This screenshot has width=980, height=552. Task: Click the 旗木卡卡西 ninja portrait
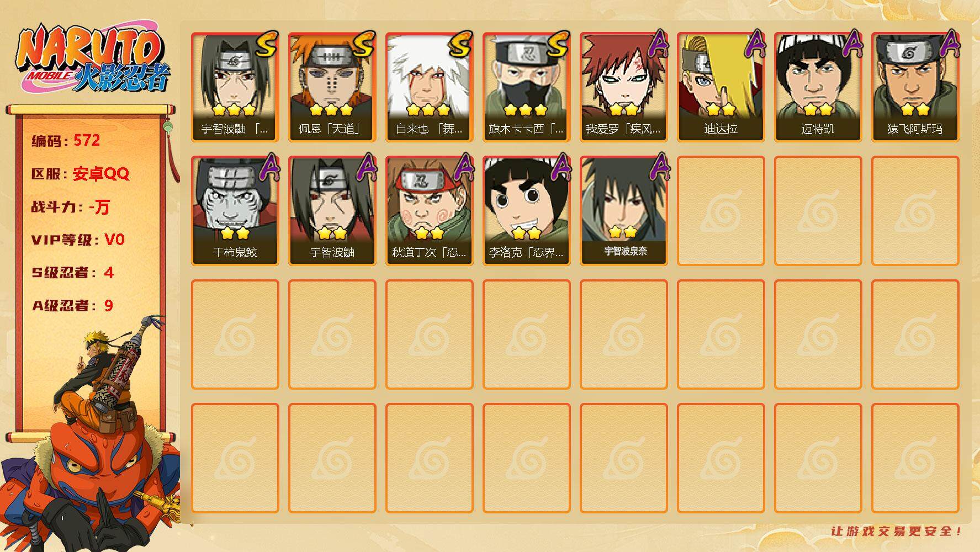coord(526,87)
